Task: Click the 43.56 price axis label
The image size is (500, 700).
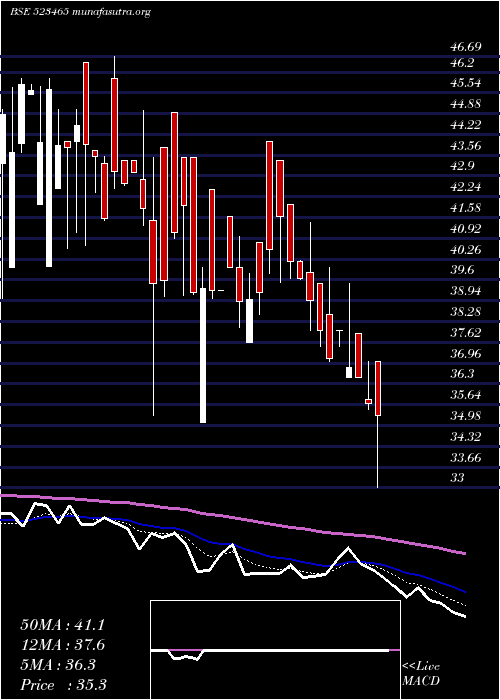Action: pyautogui.click(x=464, y=146)
